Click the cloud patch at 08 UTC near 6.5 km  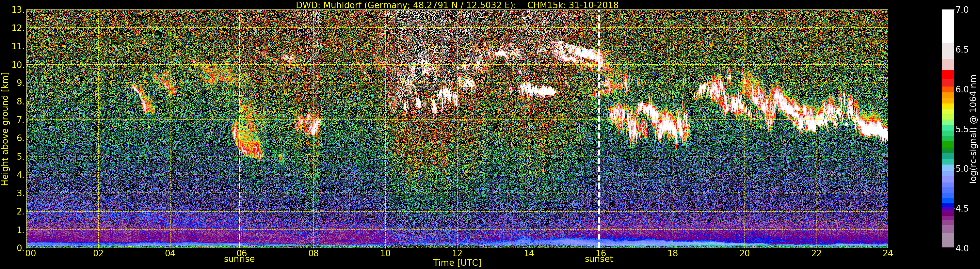[308, 125]
